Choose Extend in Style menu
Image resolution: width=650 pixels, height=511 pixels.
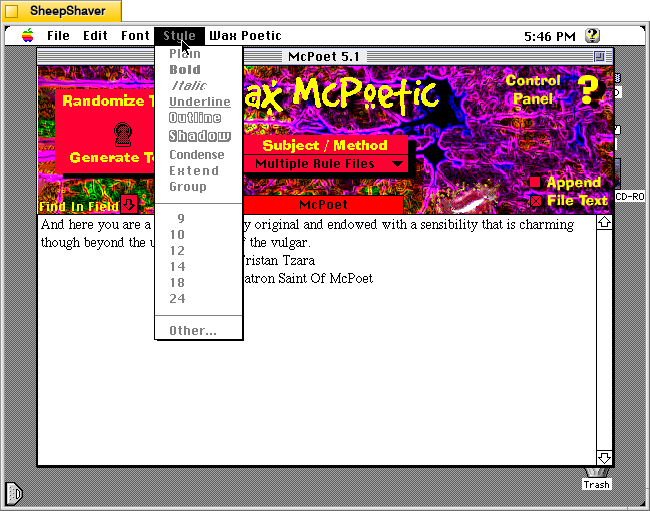[x=199, y=171]
